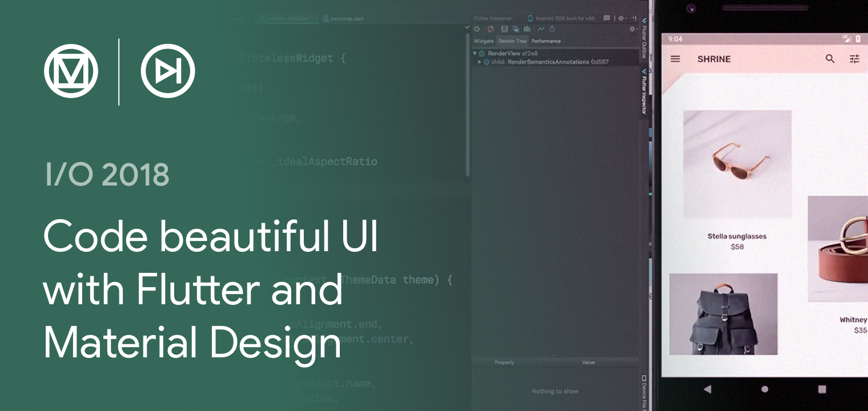Screen dimensions: 868x411
Task: Tap the Android back navigation button
Action: point(708,389)
